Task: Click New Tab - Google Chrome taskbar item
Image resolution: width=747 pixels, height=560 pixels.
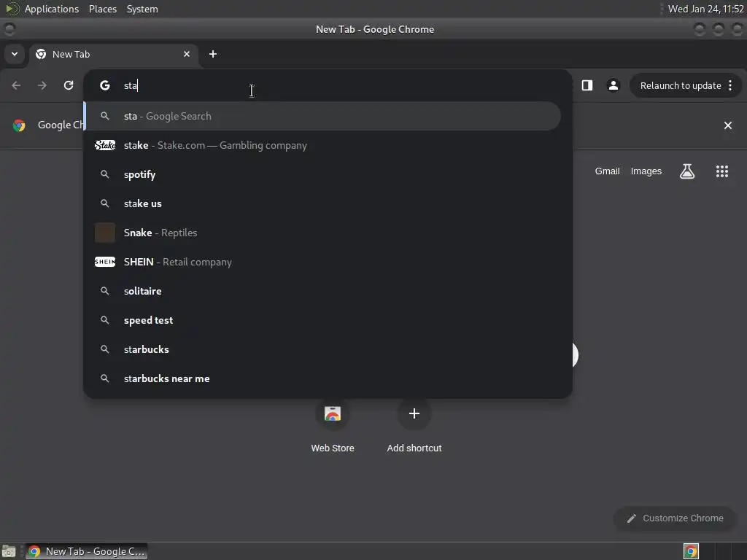Action: [86, 551]
